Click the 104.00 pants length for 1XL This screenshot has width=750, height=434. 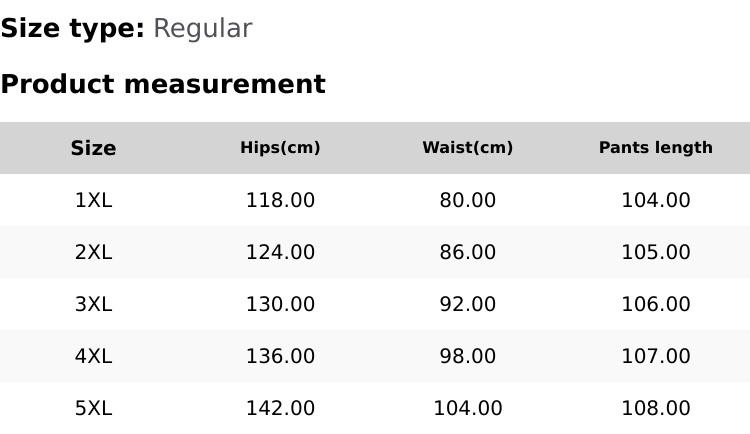click(655, 200)
